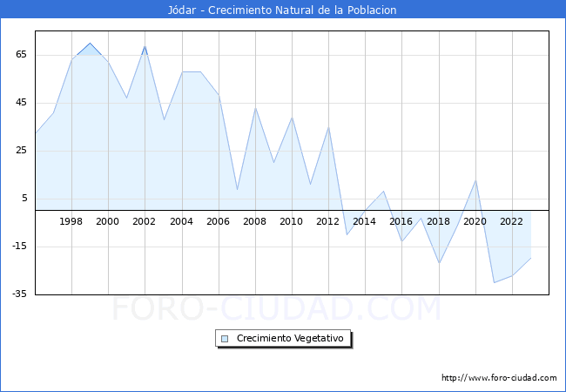The height and width of the screenshot is (392, 566).
Task: Click the 45 y-axis value
Action: (x=21, y=103)
